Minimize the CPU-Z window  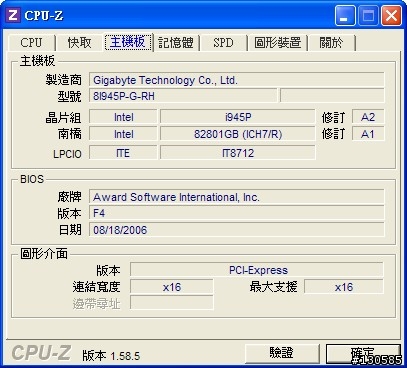345,15
